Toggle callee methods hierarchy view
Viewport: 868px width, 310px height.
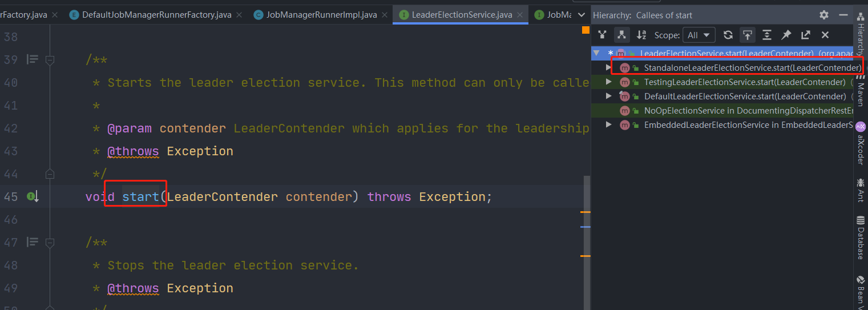(x=621, y=35)
